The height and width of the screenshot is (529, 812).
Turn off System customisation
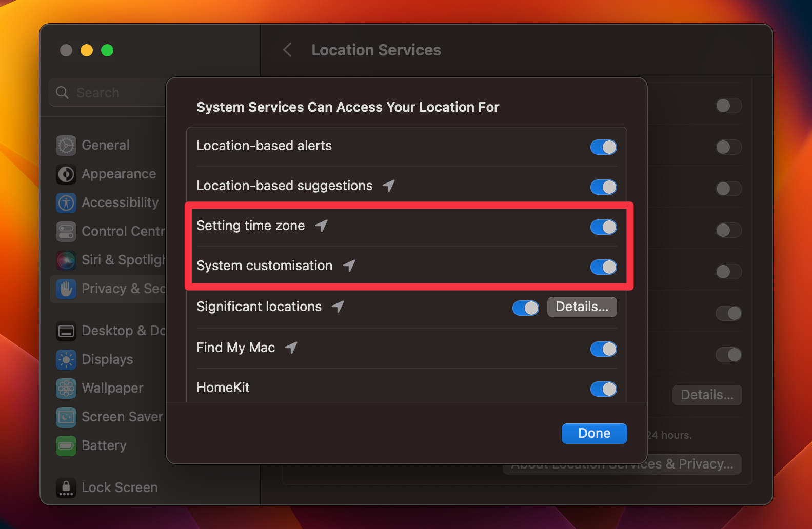pyautogui.click(x=603, y=267)
